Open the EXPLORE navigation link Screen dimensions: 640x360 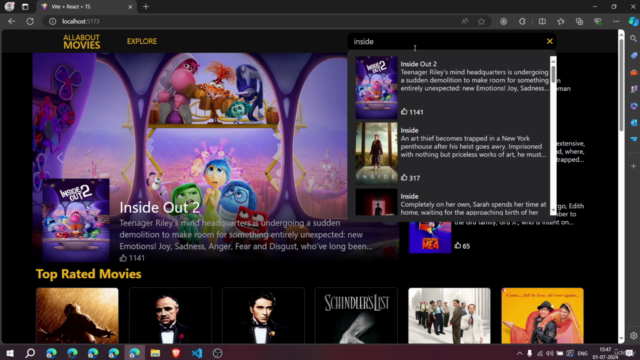point(142,41)
